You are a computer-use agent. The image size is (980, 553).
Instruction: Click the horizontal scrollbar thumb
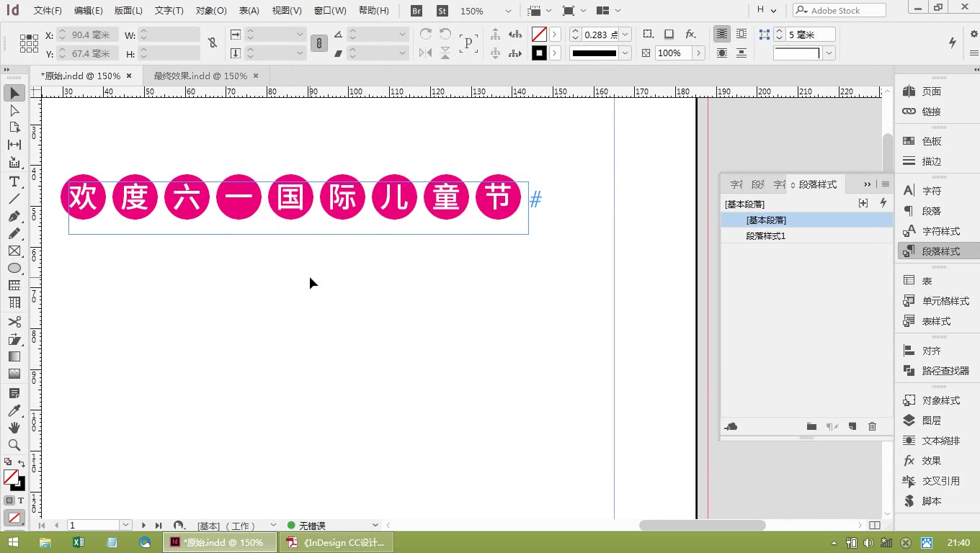click(703, 526)
